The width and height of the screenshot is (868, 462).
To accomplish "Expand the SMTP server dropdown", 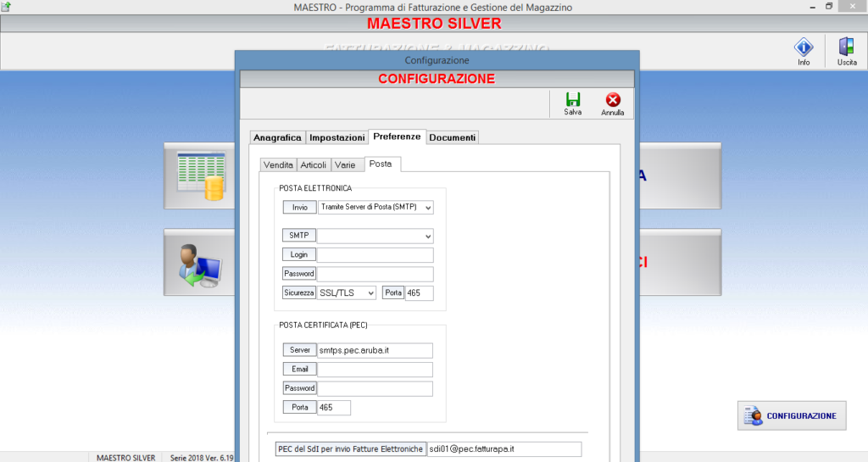I will tap(376, 237).
